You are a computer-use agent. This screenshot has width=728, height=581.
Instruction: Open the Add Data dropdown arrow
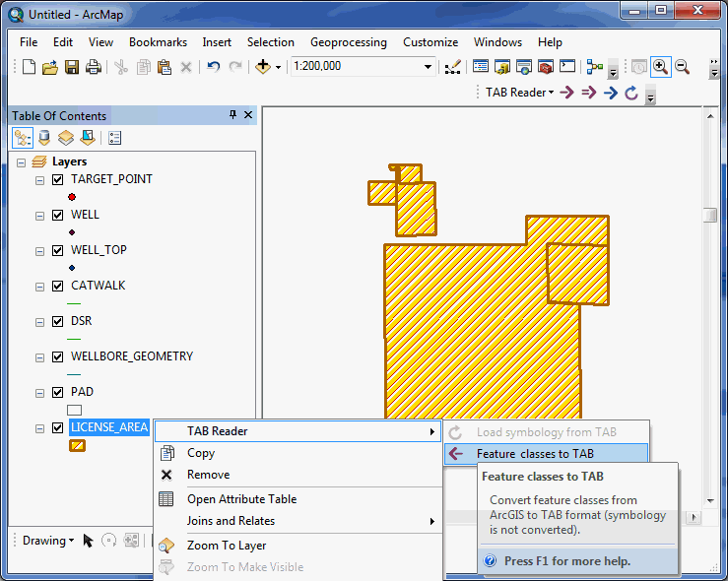pos(278,67)
